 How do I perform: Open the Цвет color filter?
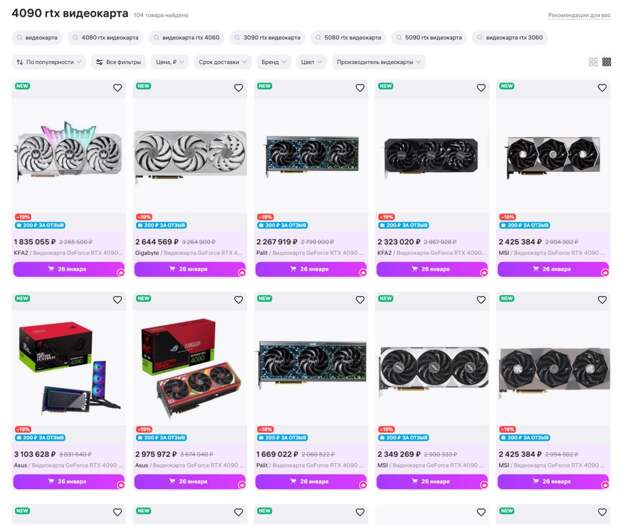(311, 62)
